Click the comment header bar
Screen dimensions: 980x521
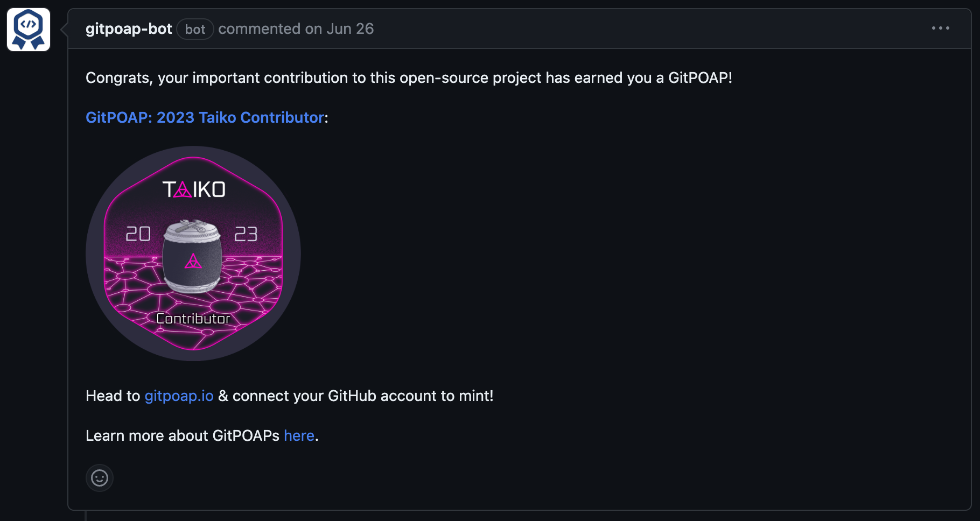485,29
